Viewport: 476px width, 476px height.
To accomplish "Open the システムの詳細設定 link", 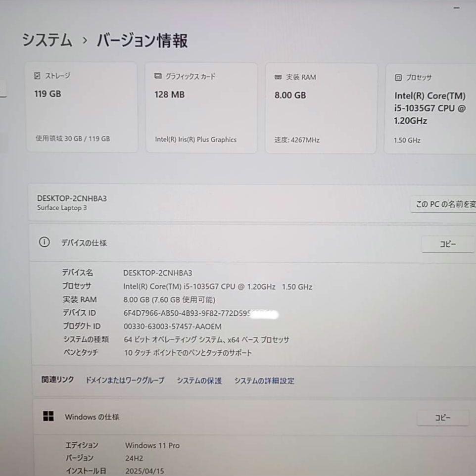I will 264,381.
